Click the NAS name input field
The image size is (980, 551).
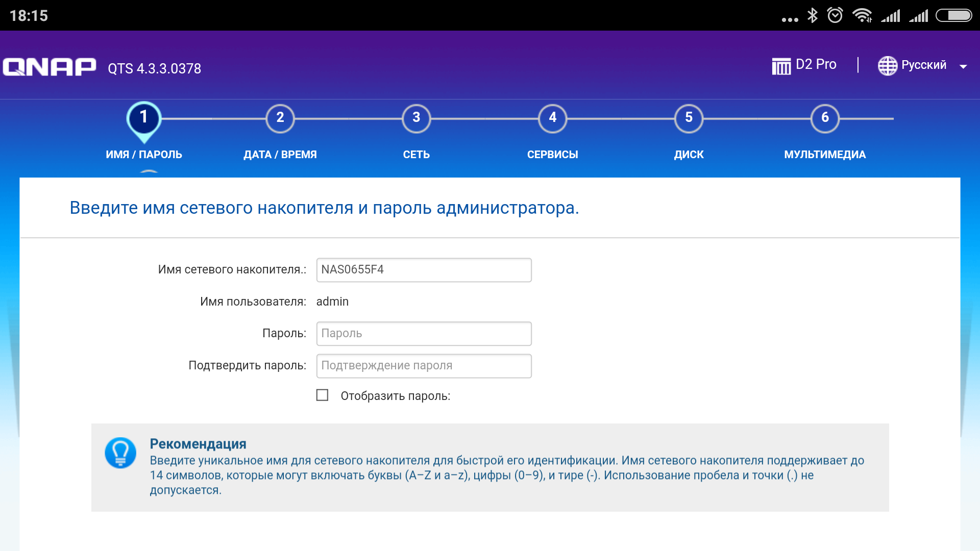424,270
